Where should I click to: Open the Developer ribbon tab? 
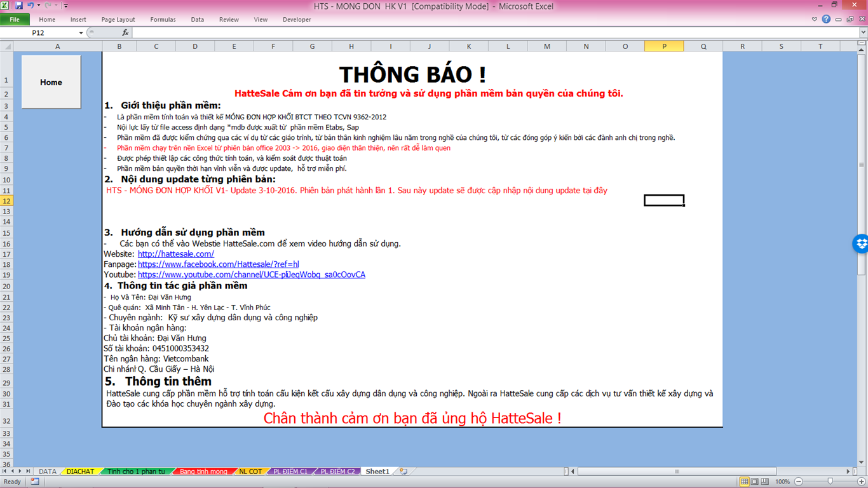click(x=297, y=20)
